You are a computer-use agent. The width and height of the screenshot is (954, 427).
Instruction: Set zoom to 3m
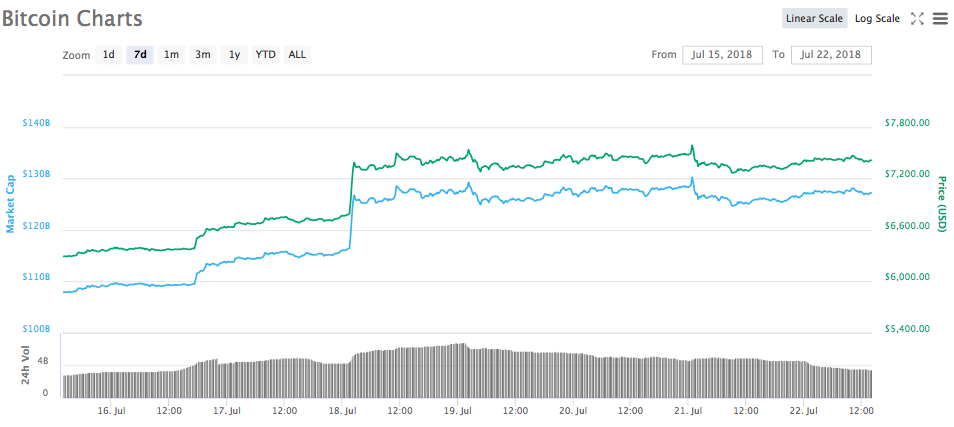pos(203,55)
